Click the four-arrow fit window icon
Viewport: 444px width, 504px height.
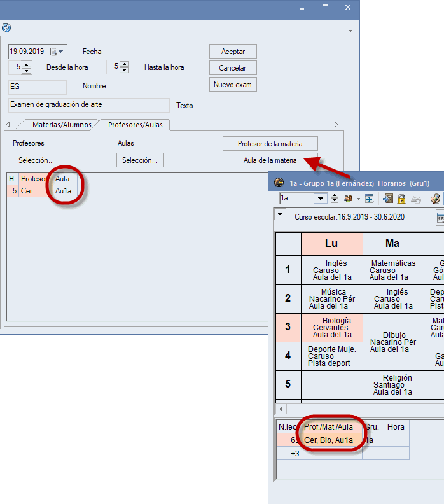tap(368, 199)
